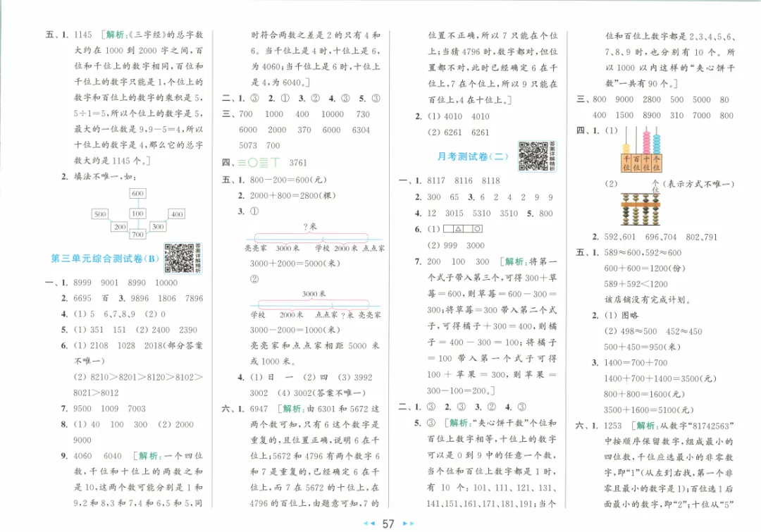Screen dimensions: 761x532
Task: Select the text 9500 1009 7003
Action: 109,409
